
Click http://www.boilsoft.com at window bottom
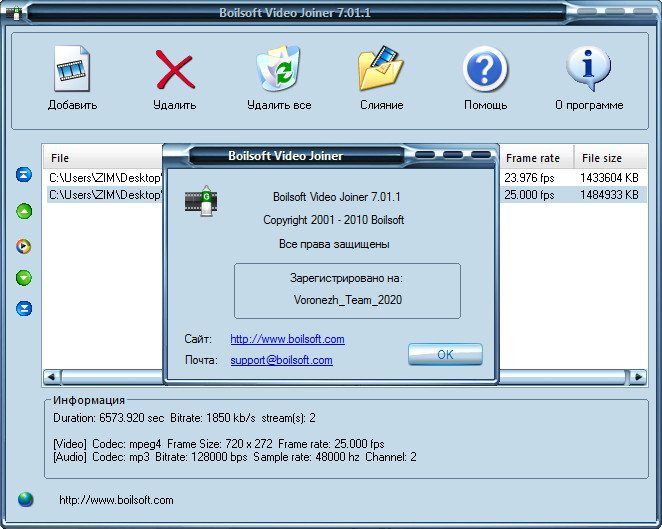(x=116, y=500)
